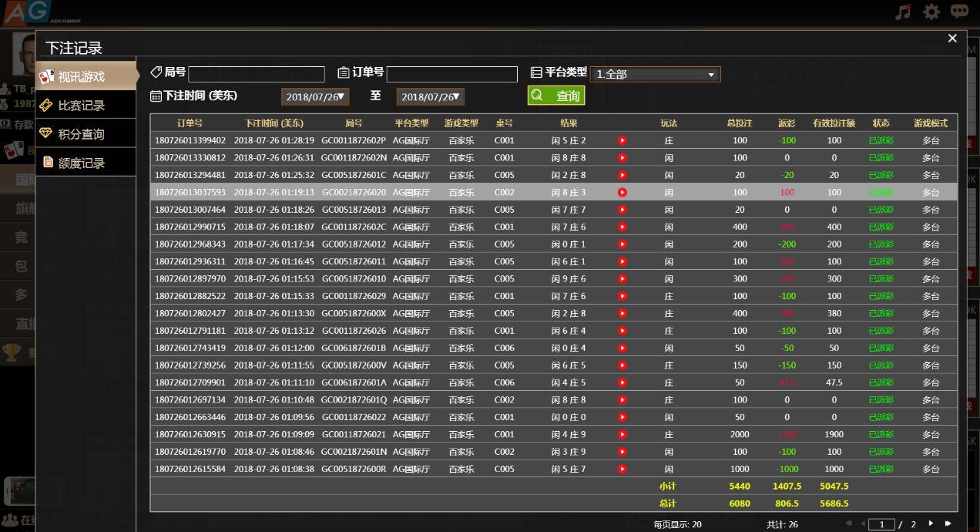
Task: Open the settings gear icon
Action: coord(931,12)
